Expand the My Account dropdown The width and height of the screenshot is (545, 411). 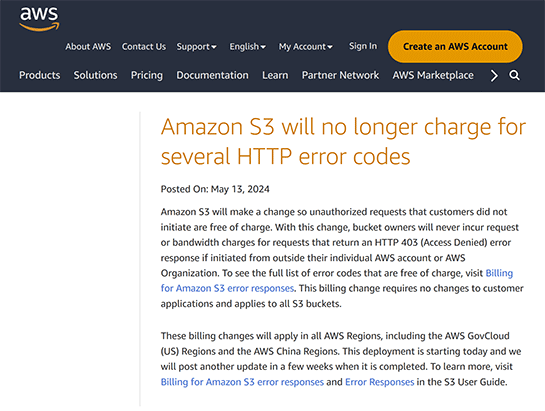tap(306, 47)
